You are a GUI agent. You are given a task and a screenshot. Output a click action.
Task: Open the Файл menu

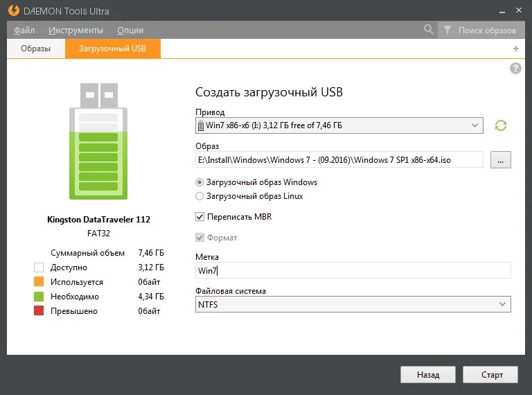click(24, 30)
